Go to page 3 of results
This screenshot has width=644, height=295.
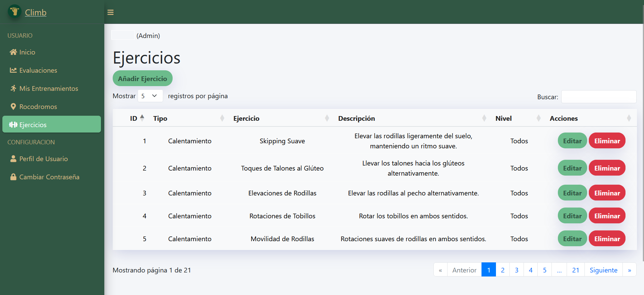click(516, 270)
